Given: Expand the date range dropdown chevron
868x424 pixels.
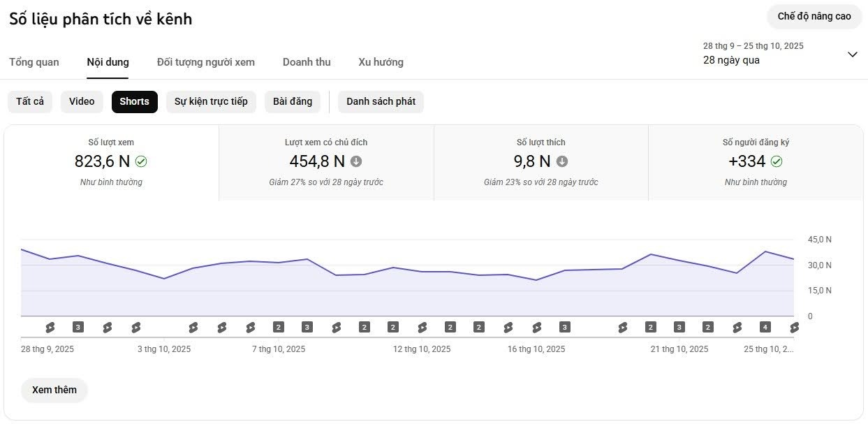Looking at the screenshot, I should pos(852,54).
